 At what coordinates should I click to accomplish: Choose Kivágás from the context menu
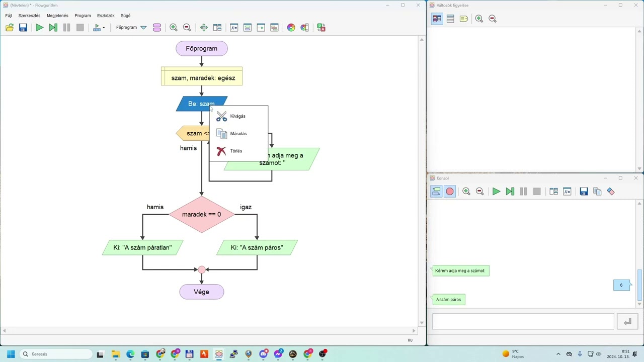point(238,116)
